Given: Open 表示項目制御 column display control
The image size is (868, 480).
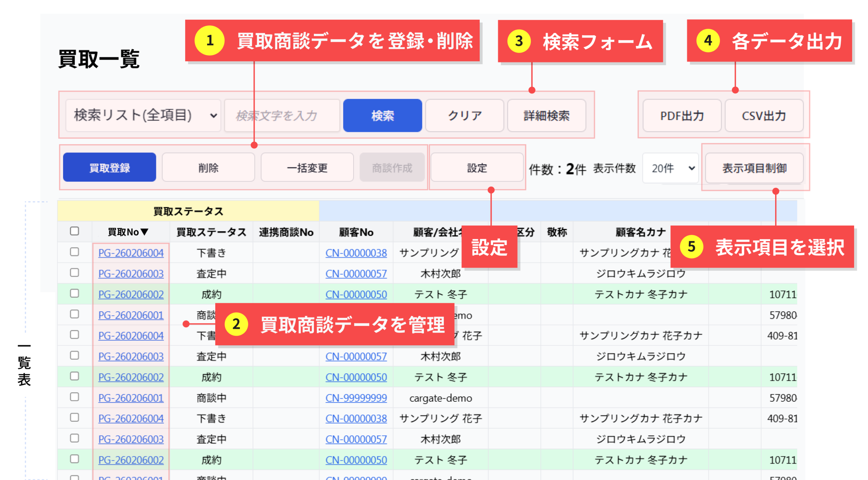Looking at the screenshot, I should pos(754,167).
